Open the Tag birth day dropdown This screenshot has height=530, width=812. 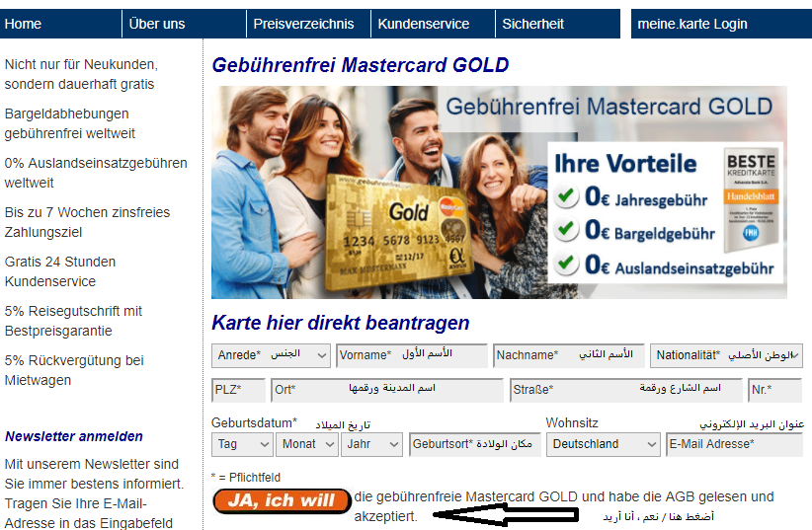click(x=242, y=444)
